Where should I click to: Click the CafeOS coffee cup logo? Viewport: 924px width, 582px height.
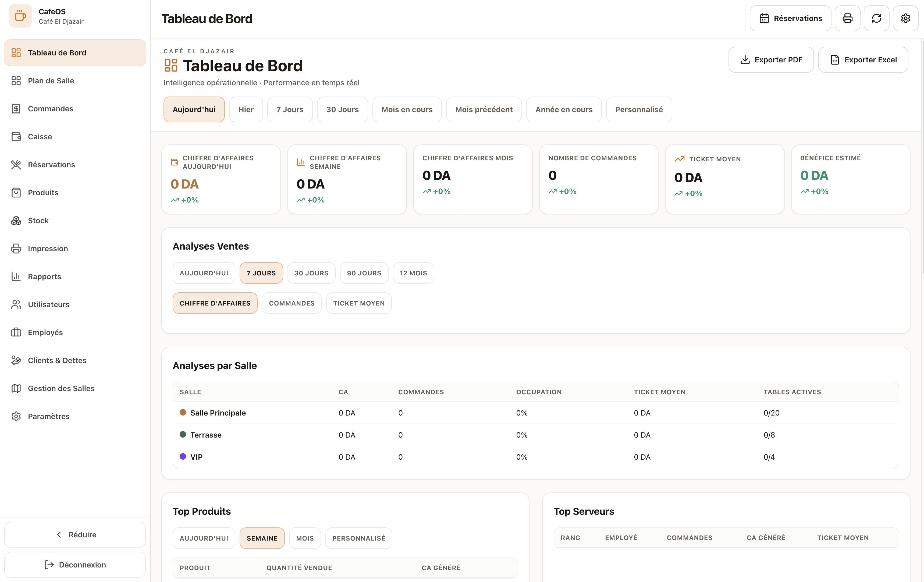tap(20, 16)
